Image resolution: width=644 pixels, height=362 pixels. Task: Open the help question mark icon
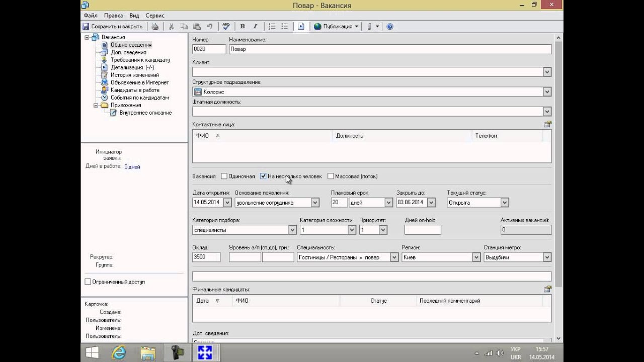tap(390, 27)
